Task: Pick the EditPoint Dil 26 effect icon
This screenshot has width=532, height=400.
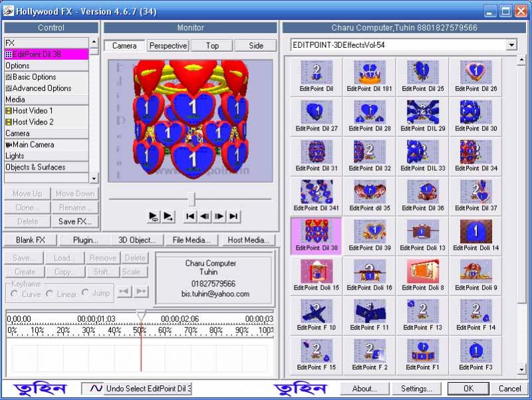Action: click(475, 76)
